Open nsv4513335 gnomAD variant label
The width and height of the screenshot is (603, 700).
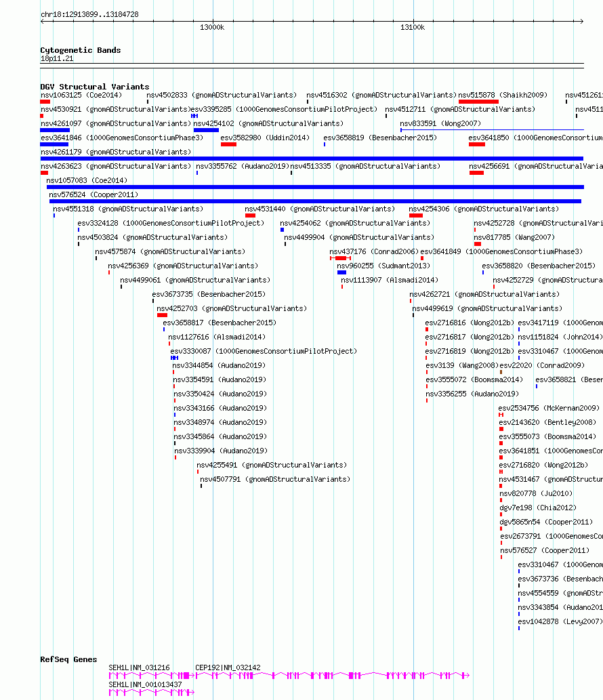tap(365, 167)
